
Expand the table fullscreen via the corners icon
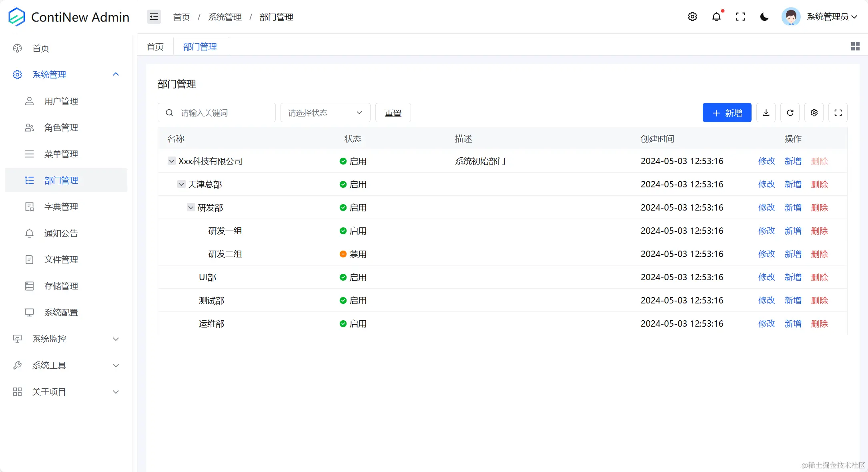pos(838,112)
